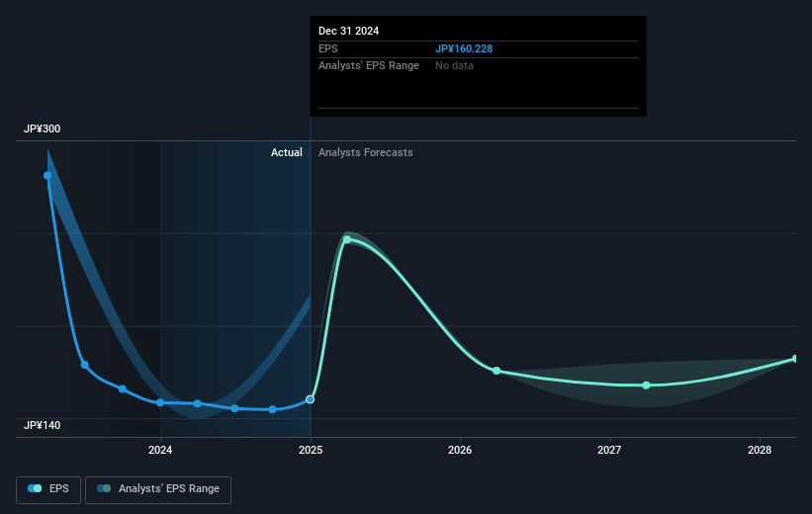Click the JP¥140 y-axis label
812x514 pixels.
click(42, 425)
